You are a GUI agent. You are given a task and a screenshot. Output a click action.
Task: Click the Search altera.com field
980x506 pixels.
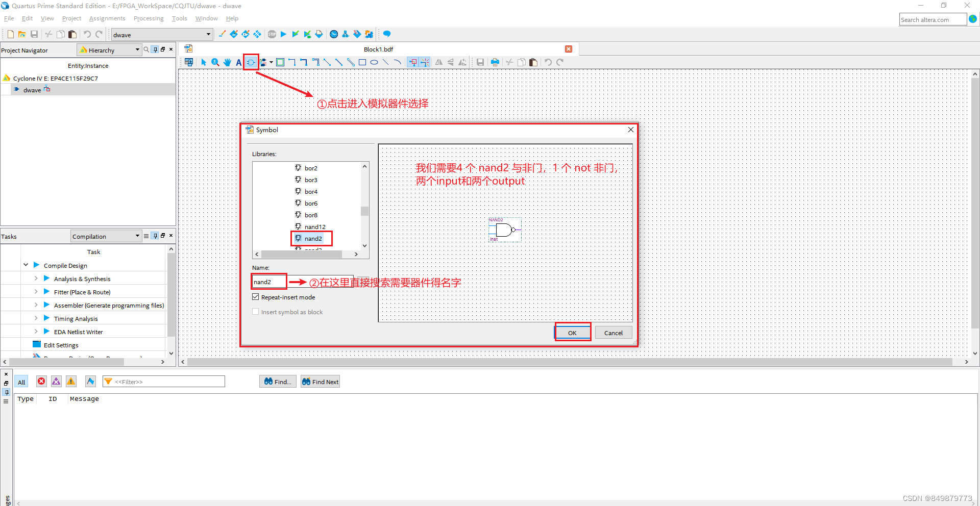(x=933, y=19)
